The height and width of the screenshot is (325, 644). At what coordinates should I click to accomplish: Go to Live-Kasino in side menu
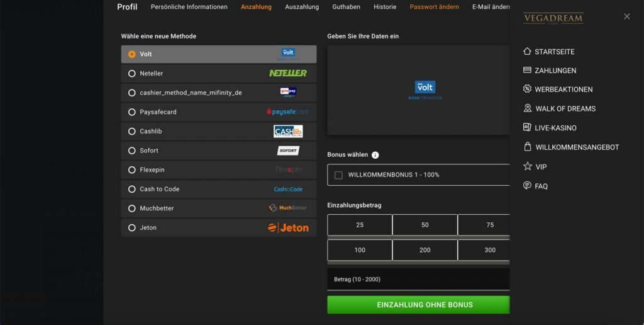tap(555, 128)
